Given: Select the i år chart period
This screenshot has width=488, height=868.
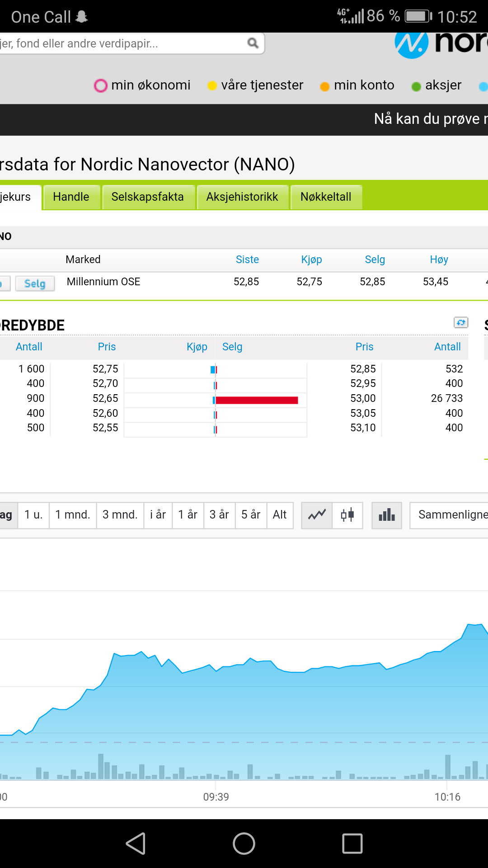Looking at the screenshot, I should (x=158, y=515).
